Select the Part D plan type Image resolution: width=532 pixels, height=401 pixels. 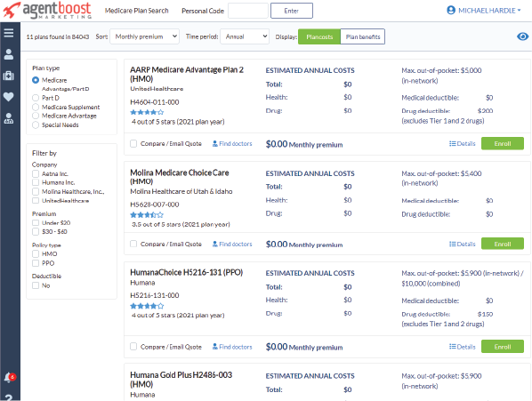pos(36,98)
